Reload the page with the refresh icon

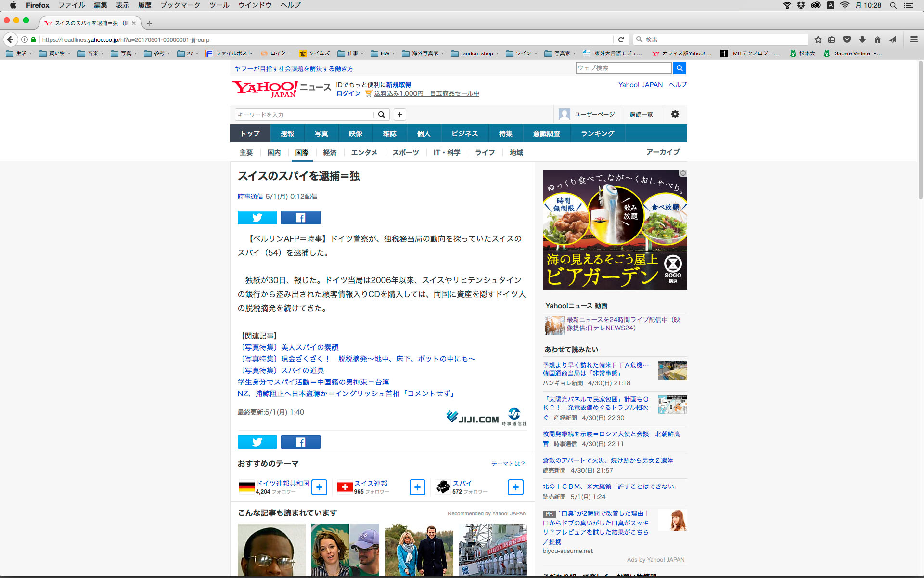[621, 39]
